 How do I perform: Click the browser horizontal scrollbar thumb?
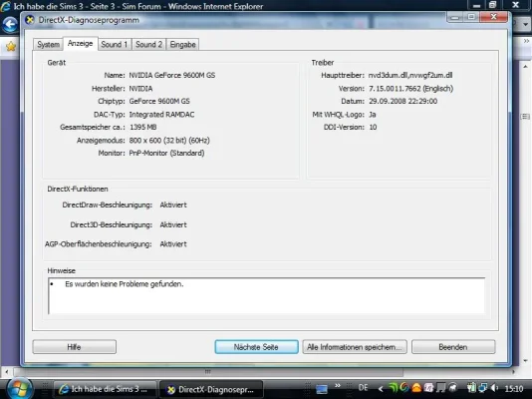click(x=208, y=372)
